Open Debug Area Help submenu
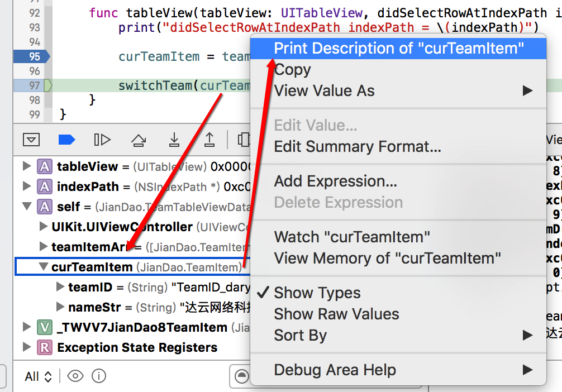This screenshot has height=392, width=562. pyautogui.click(x=398, y=370)
